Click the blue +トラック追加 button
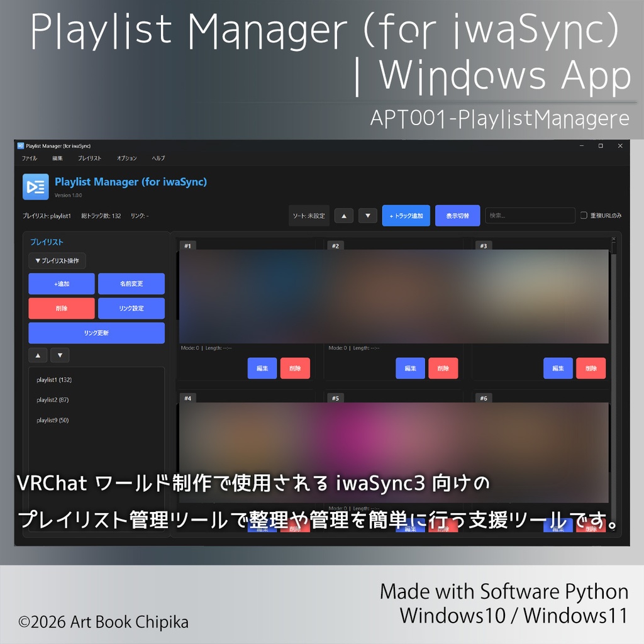The image size is (644, 644). (406, 215)
